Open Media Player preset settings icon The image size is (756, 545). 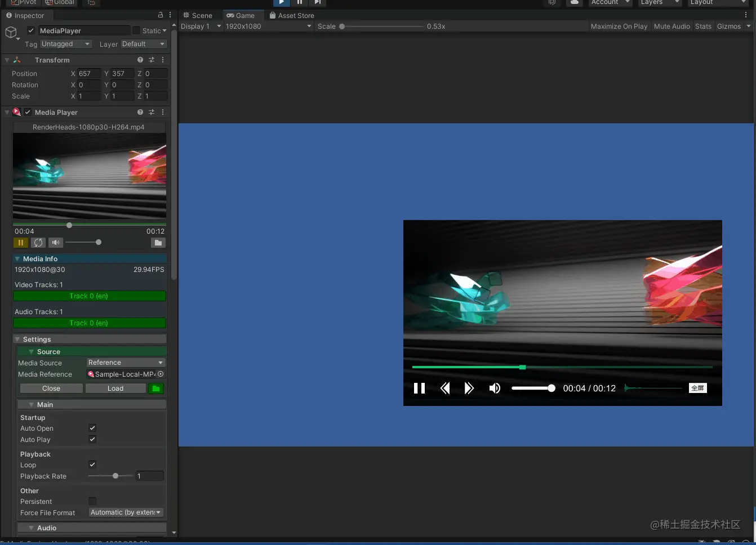[x=152, y=112]
